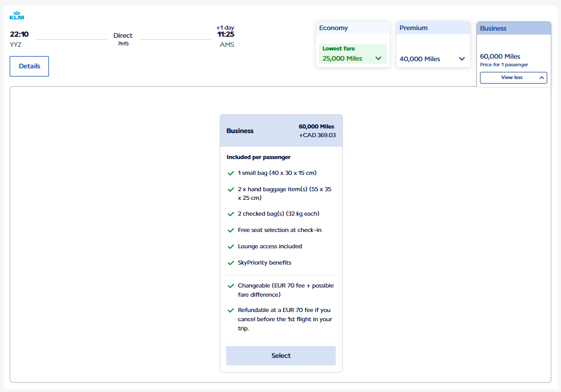Click the checkmark beside 1 small bag

[231, 173]
